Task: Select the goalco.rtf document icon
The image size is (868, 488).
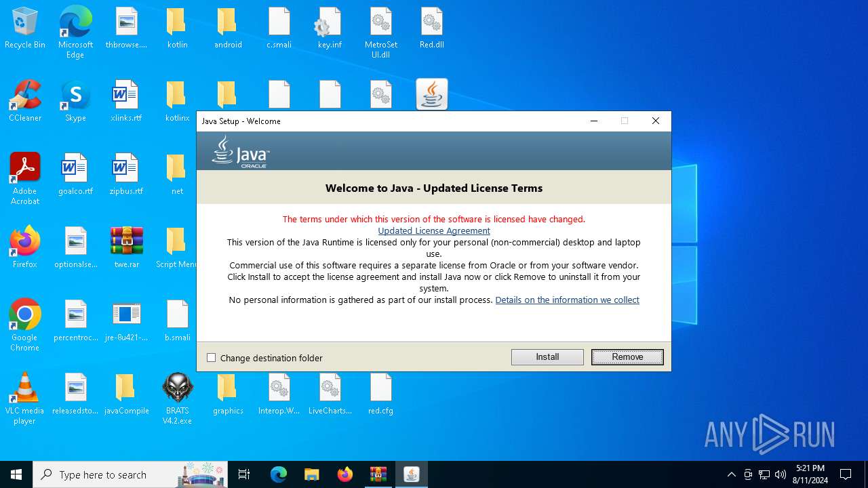Action: 75,175
